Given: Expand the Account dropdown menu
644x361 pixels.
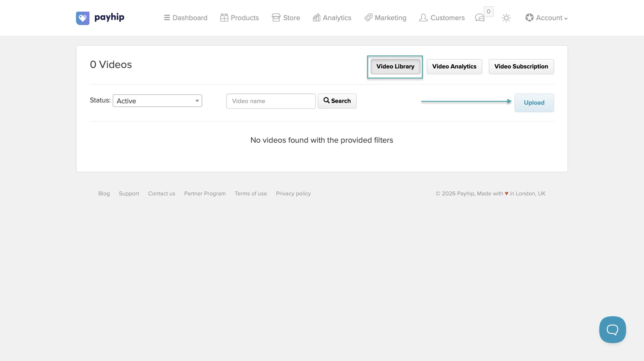Looking at the screenshot, I should 546,18.
